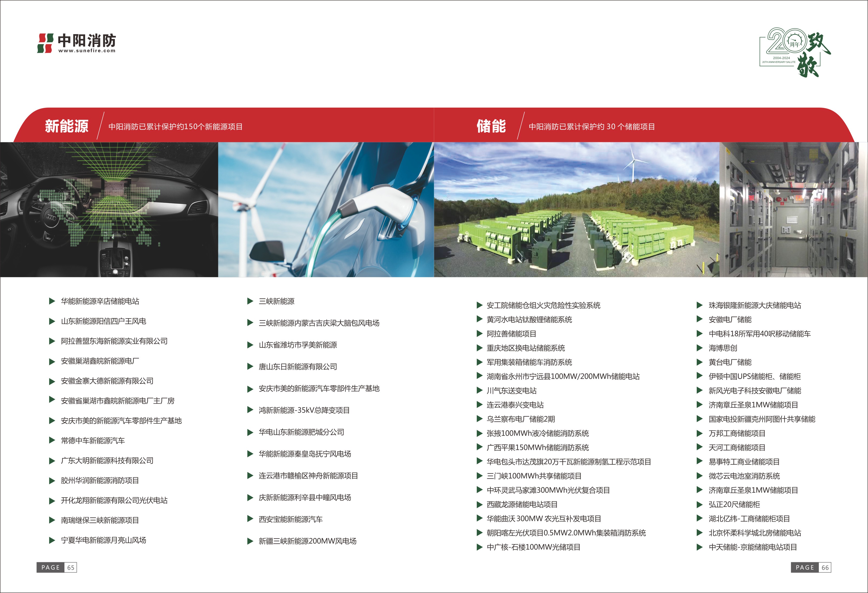Select 三门峡100MWh共享储能项目
The width and height of the screenshot is (868, 593).
pos(534,476)
